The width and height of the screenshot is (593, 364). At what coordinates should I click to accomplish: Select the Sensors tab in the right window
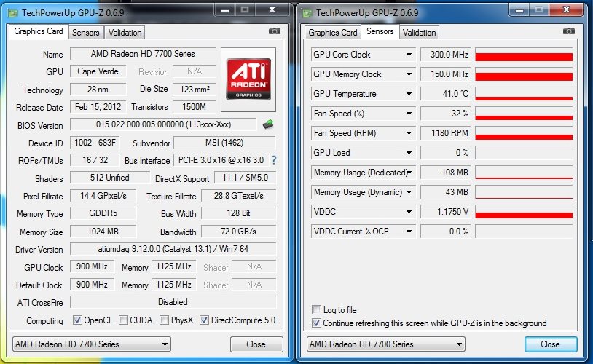tap(380, 31)
